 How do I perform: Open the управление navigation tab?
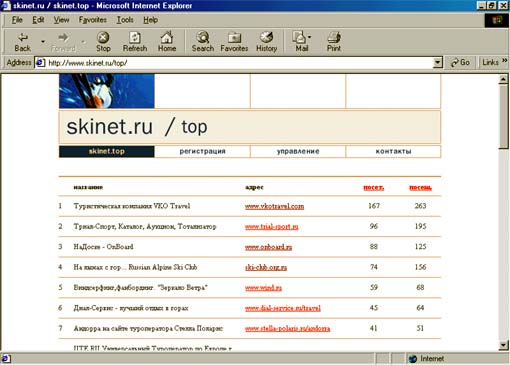[x=298, y=151]
